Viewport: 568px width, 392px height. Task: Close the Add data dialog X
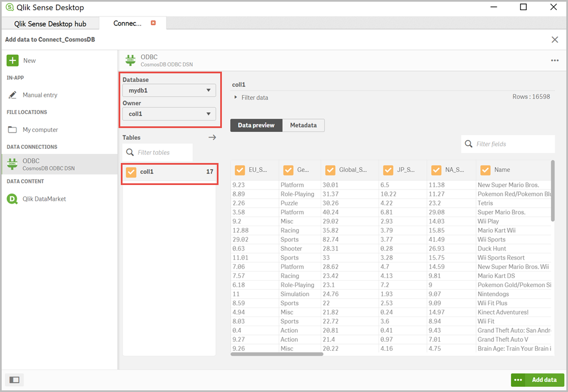(554, 39)
